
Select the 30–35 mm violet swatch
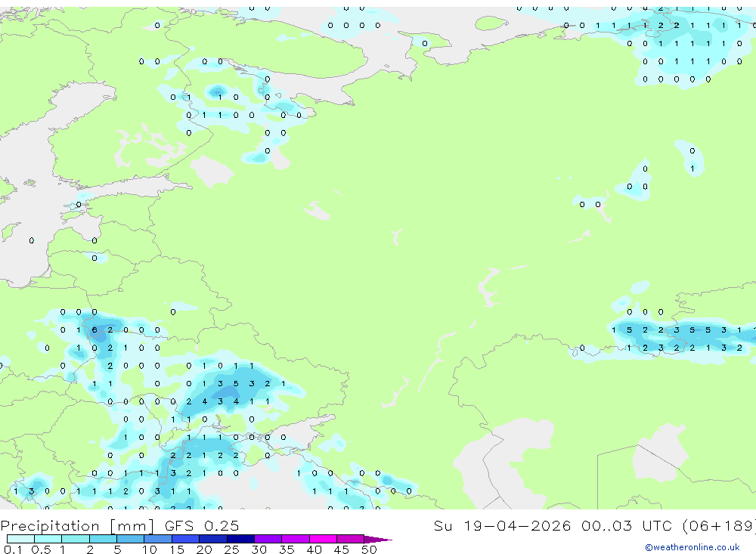(268, 539)
